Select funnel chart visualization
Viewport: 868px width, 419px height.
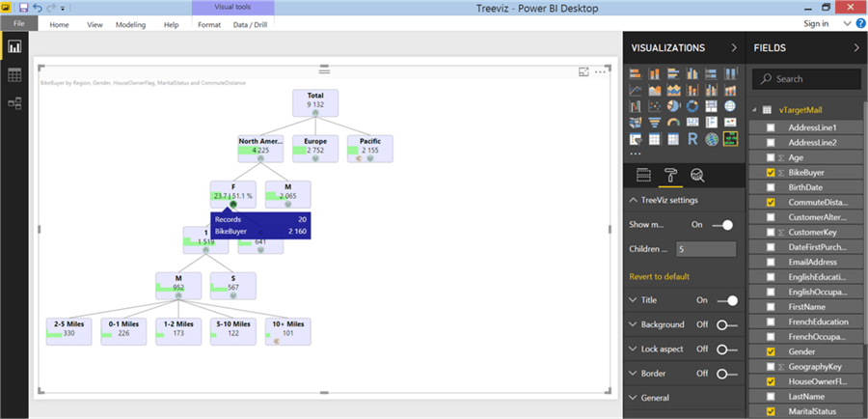click(x=655, y=122)
